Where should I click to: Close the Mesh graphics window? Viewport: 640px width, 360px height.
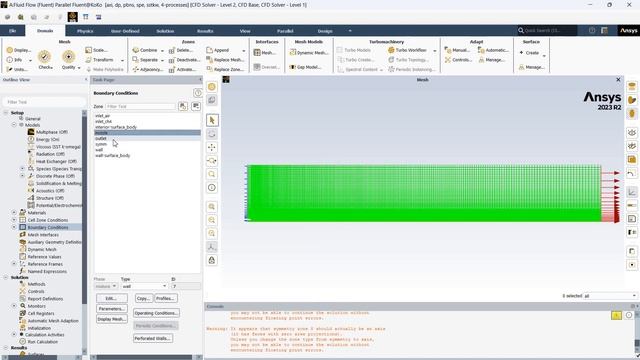click(618, 80)
